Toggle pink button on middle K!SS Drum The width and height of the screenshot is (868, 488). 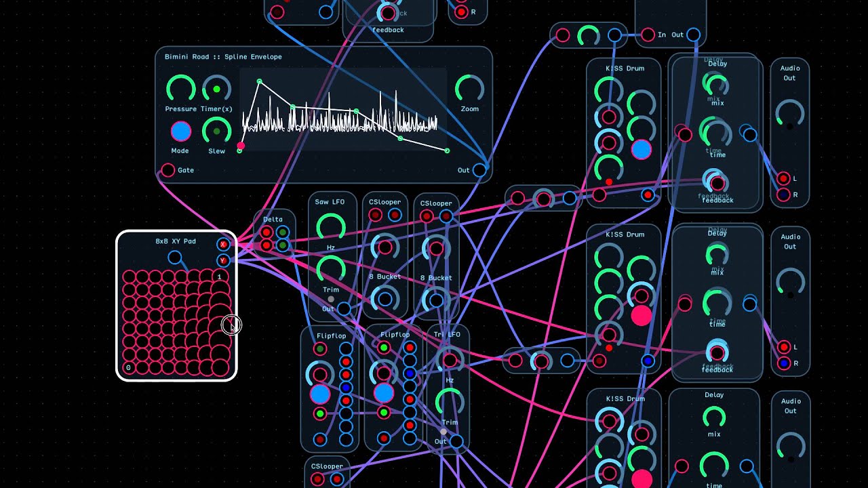(x=641, y=316)
